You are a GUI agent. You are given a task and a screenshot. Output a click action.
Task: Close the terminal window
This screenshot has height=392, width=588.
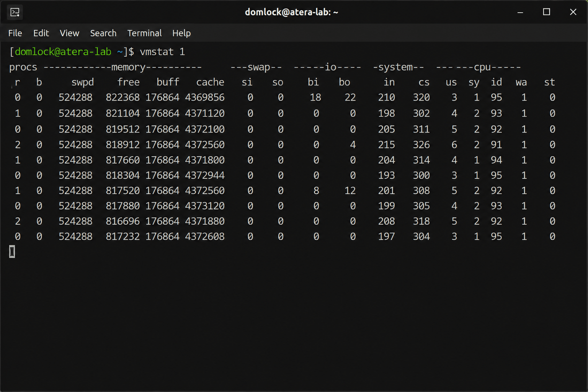(x=573, y=12)
